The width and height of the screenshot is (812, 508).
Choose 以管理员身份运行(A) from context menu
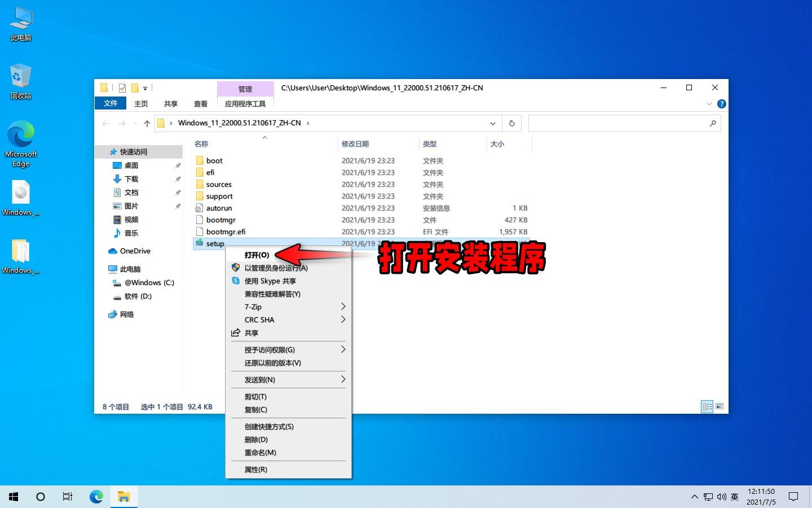288,268
